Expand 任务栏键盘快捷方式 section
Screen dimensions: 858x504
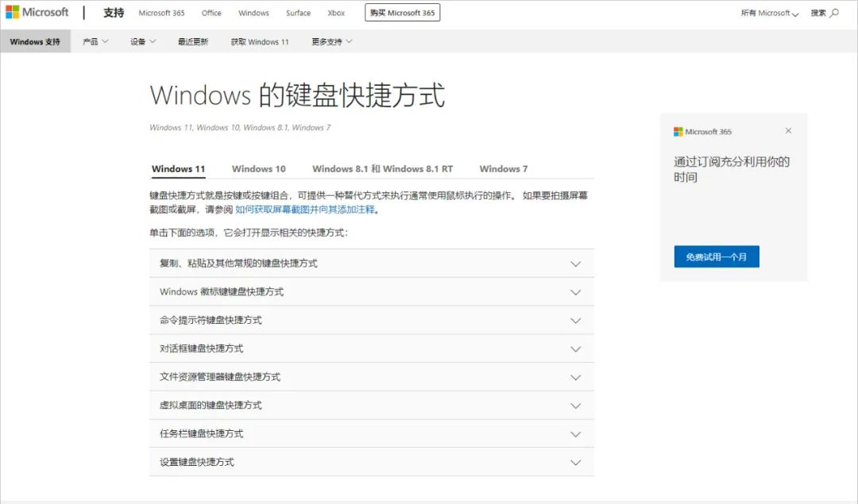372,434
